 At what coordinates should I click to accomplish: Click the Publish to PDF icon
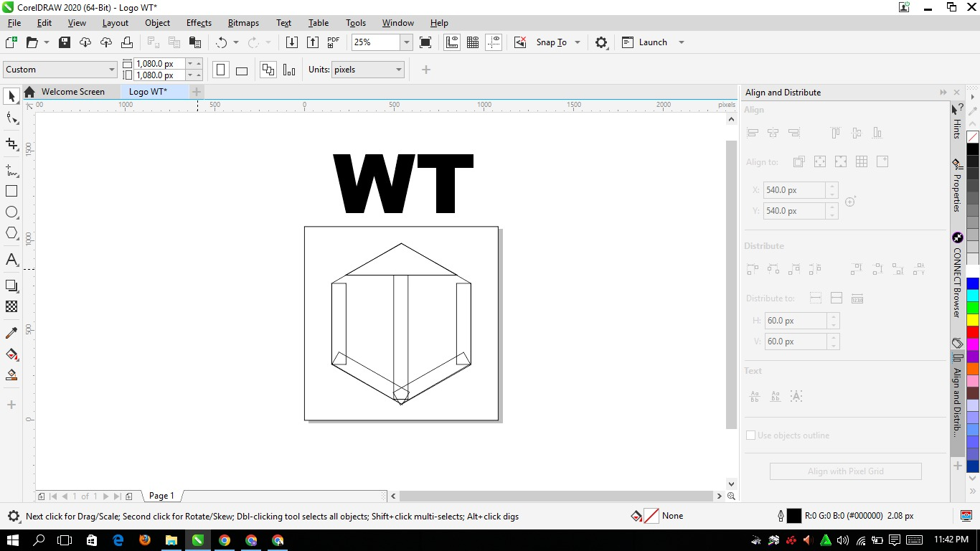334,42
